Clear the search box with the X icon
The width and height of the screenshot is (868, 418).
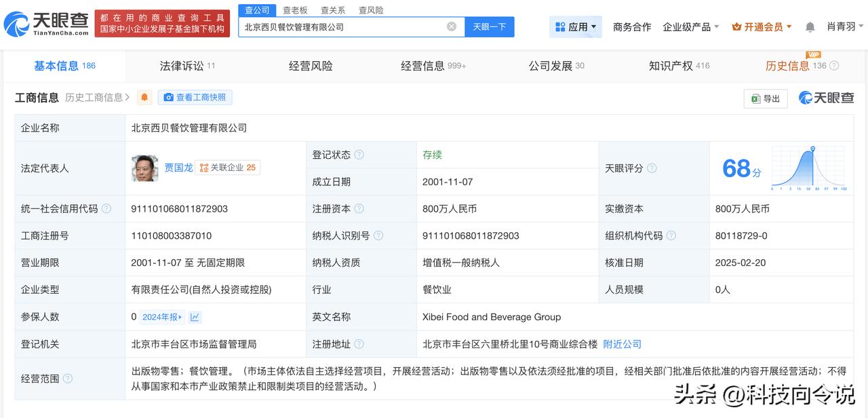click(452, 26)
